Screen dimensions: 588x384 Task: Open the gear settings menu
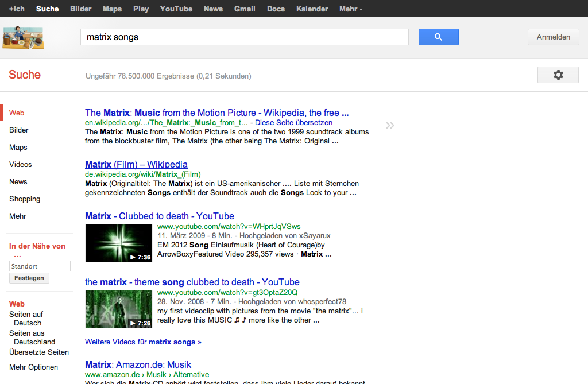(x=558, y=75)
